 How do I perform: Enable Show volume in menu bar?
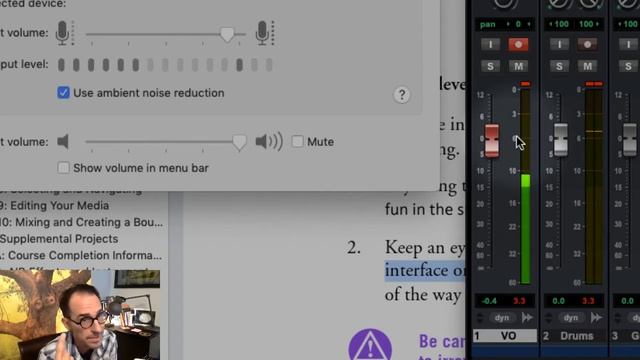63,168
